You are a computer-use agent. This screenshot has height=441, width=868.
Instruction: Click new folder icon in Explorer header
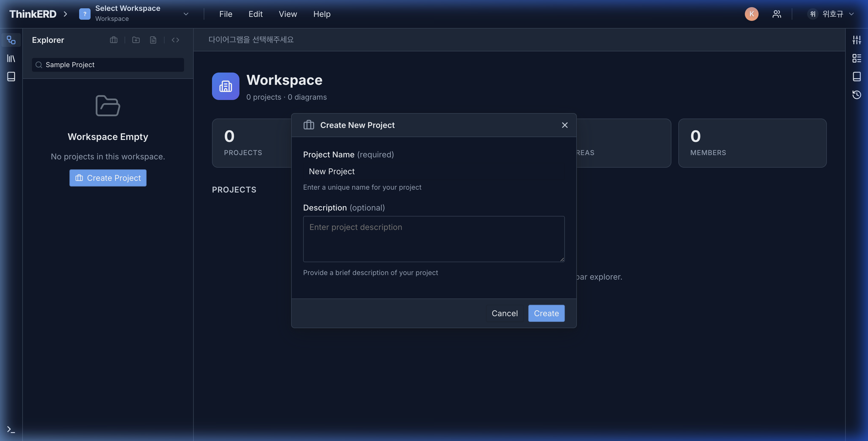[x=136, y=40]
